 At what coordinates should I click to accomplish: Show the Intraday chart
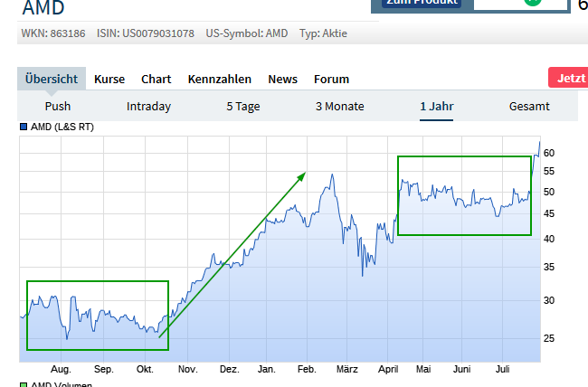(148, 107)
